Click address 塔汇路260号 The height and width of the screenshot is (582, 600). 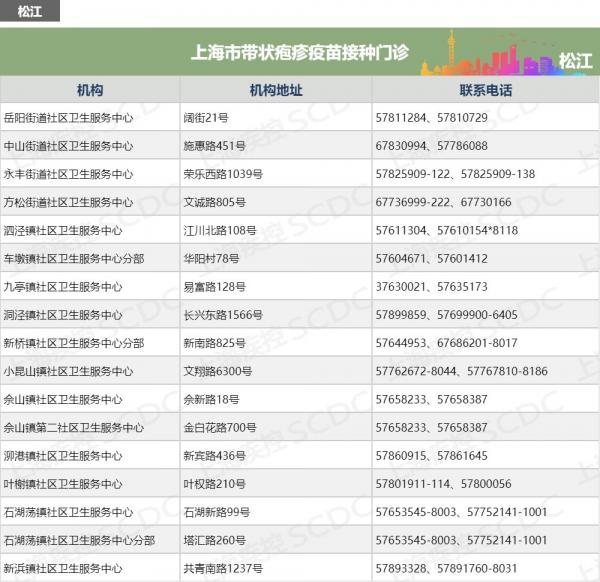[x=215, y=541]
